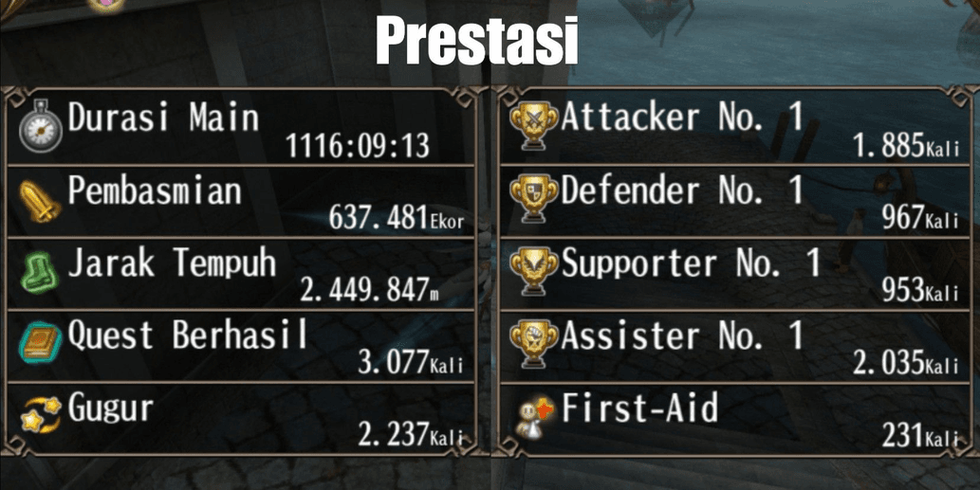
Task: Select the stars icon next to Gugur
Action: tap(40, 417)
